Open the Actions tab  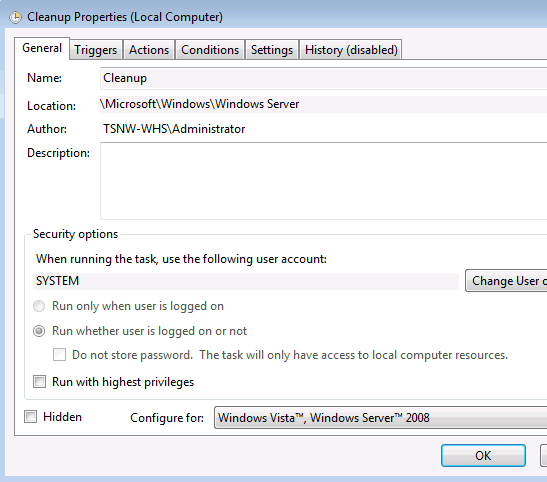(149, 50)
